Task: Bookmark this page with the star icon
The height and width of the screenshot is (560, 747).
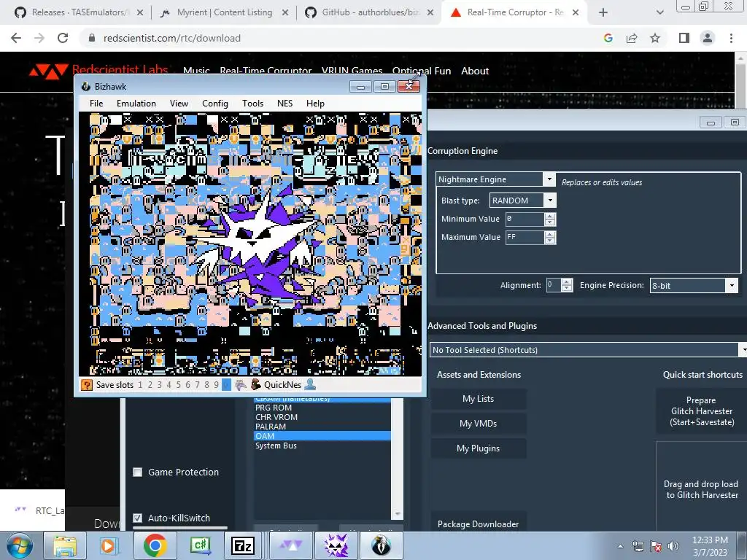Action: (x=655, y=38)
